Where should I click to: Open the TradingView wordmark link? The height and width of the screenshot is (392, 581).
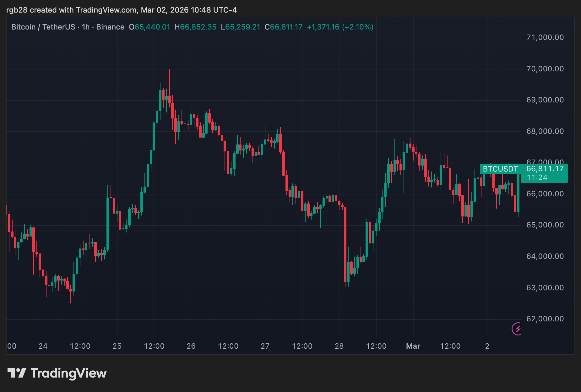tap(68, 373)
